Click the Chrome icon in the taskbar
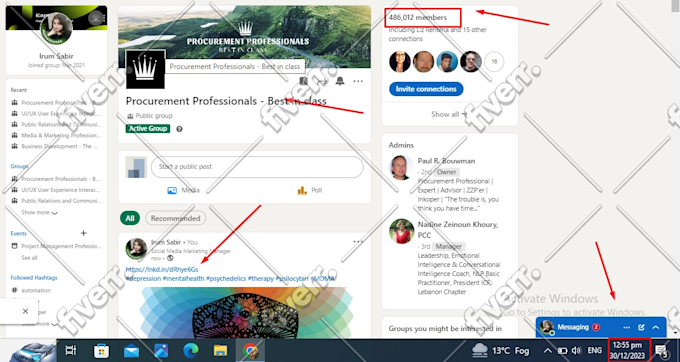 250,350
